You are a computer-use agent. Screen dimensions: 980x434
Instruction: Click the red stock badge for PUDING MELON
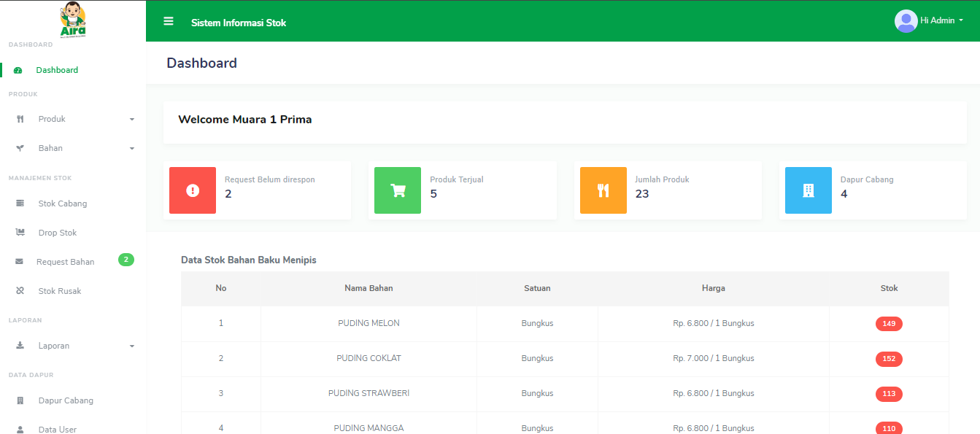click(889, 324)
